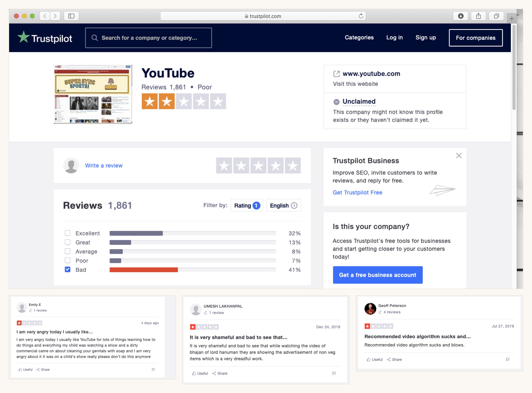The image size is (532, 393).
Task: Flag Geoff Peterson's review
Action: coord(508,360)
